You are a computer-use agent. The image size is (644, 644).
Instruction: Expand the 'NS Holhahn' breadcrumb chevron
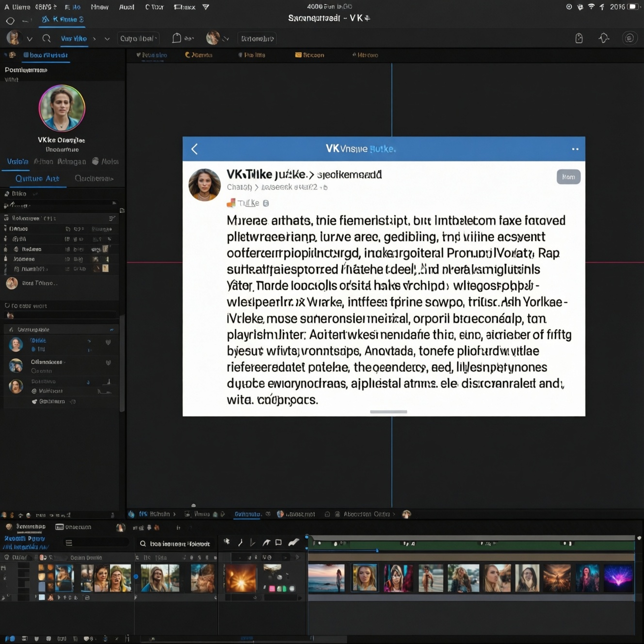175,514
